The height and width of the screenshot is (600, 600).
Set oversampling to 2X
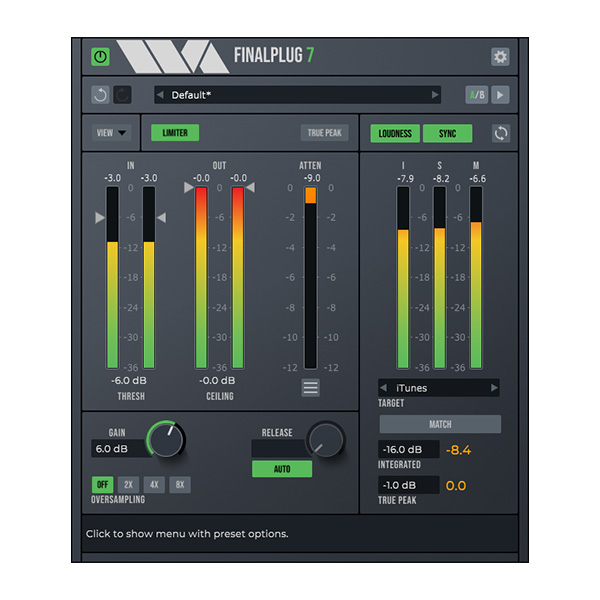point(128,485)
